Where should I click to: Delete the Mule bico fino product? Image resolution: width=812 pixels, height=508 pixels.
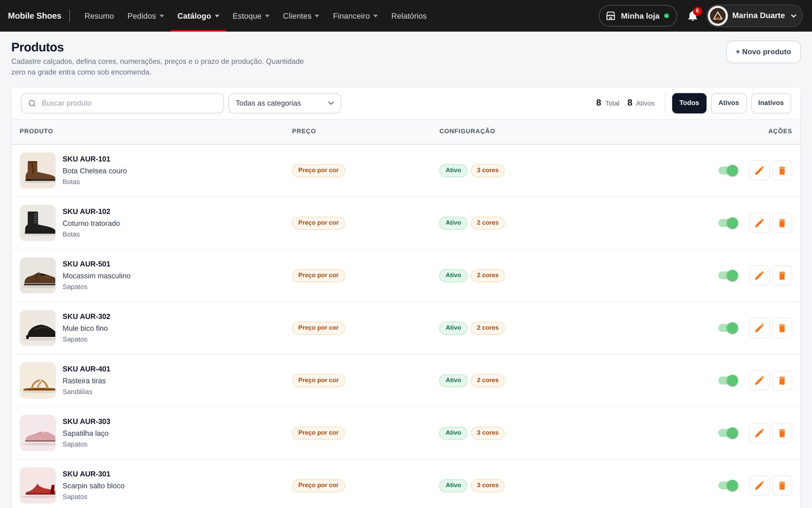click(782, 328)
